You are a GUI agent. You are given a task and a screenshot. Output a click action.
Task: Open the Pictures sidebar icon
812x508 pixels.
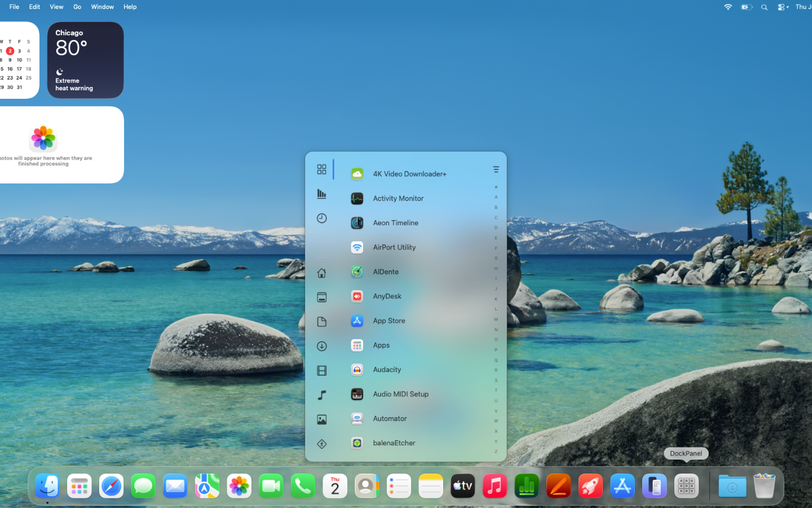[321, 419]
